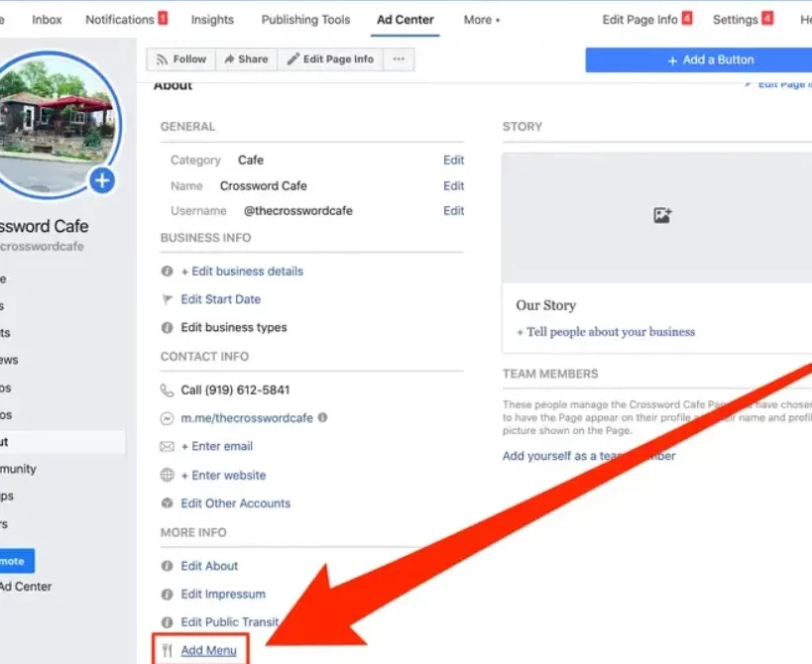The image size is (812, 664).
Task: Click the Notifications red badge
Action: click(163, 18)
